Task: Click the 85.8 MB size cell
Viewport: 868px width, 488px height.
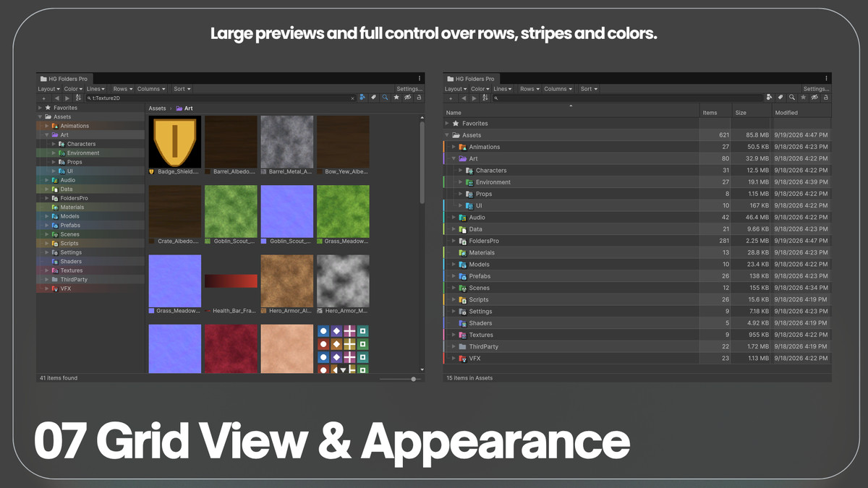Action: point(752,135)
